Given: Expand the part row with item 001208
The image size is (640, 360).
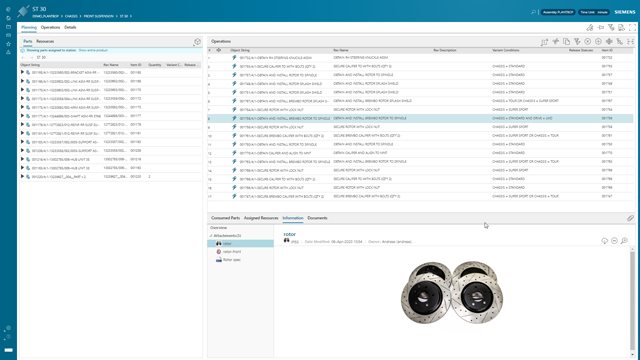Looking at the screenshot, I should tap(22, 150).
